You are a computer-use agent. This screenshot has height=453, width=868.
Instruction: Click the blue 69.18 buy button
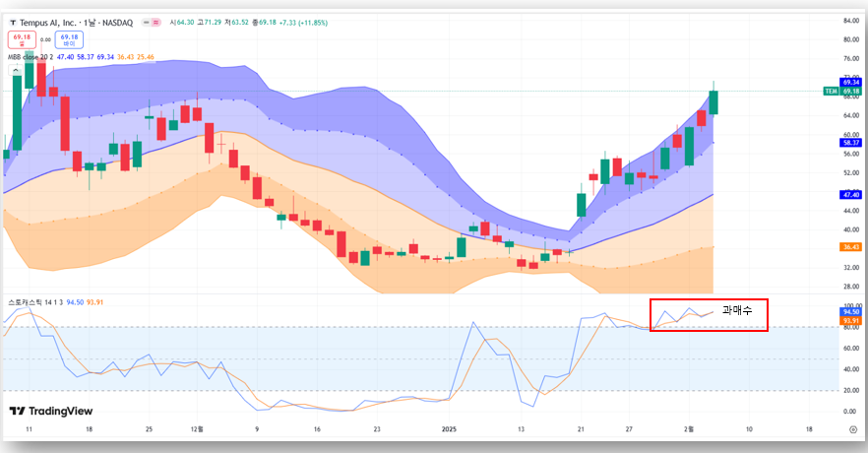click(69, 39)
